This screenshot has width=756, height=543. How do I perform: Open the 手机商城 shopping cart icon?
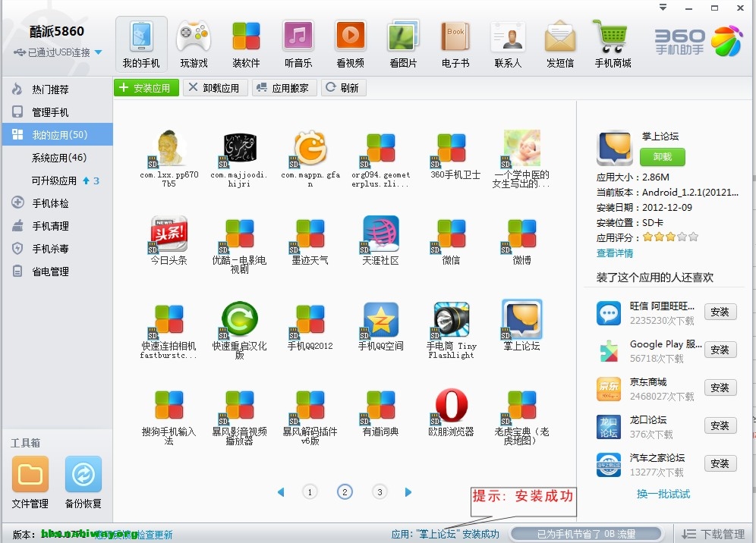(613, 38)
